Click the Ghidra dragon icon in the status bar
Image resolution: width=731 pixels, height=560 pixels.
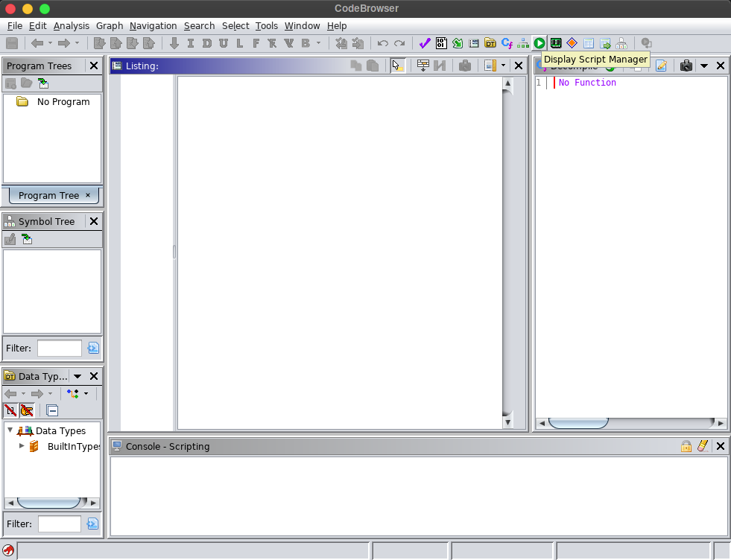[x=8, y=550]
